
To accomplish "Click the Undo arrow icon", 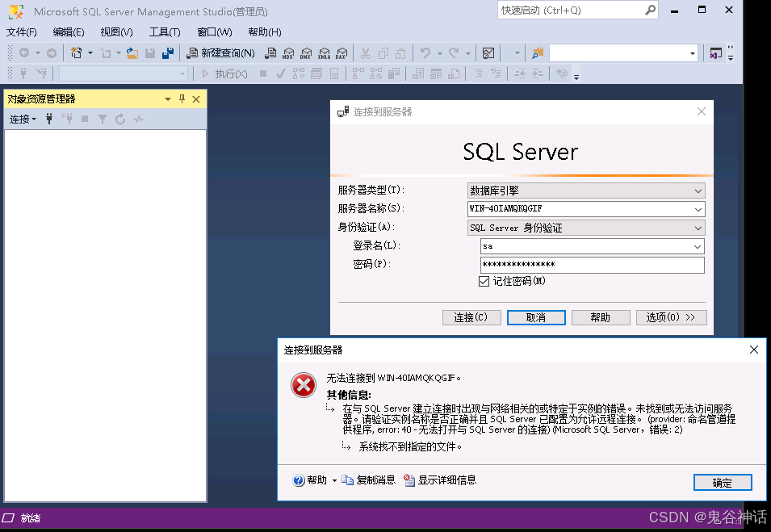I will point(425,52).
